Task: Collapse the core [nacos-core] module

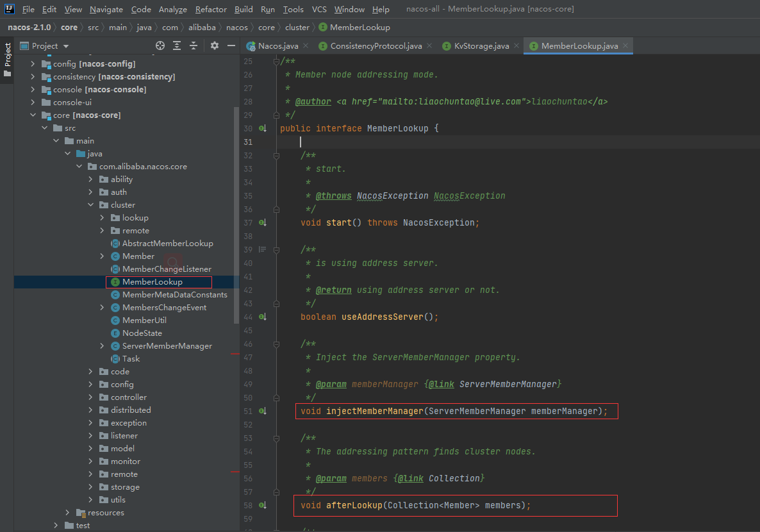Action: click(33, 115)
